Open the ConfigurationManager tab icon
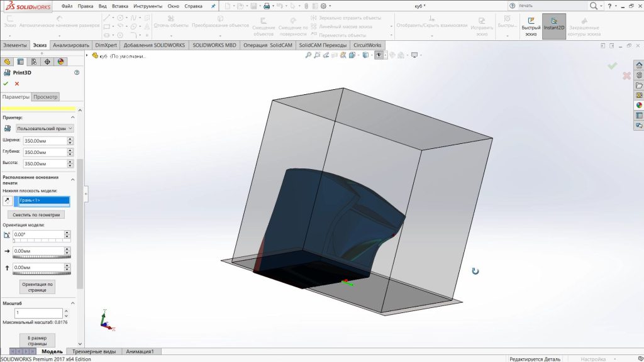 (x=34, y=62)
